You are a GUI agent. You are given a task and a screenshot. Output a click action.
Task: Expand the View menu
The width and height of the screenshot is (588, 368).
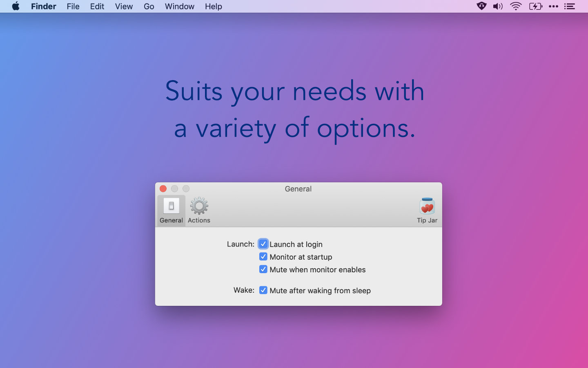coord(124,7)
